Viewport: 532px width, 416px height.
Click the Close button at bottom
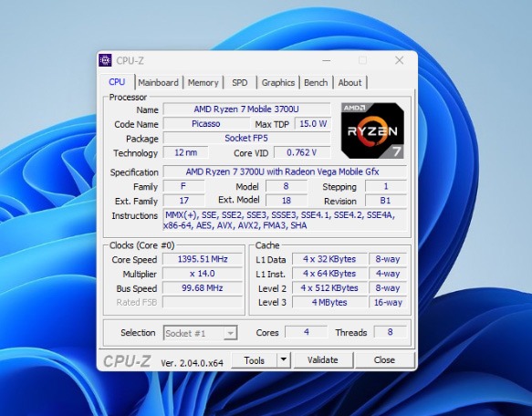[x=384, y=360]
